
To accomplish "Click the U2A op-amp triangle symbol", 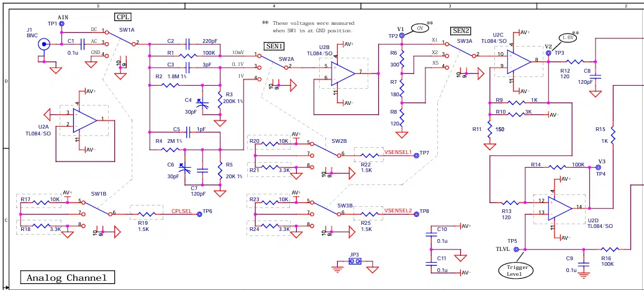I will (85, 120).
